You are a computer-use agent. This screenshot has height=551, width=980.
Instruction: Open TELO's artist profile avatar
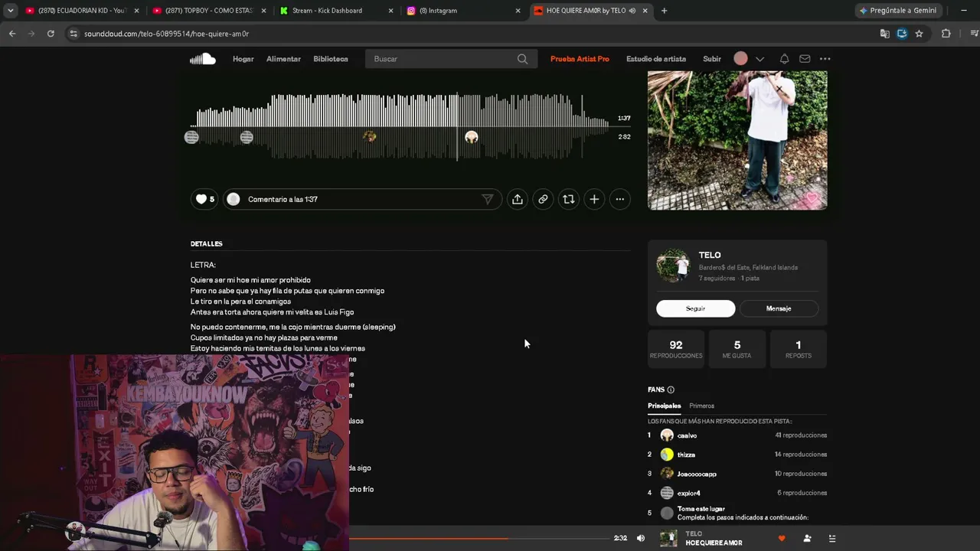pyautogui.click(x=672, y=266)
